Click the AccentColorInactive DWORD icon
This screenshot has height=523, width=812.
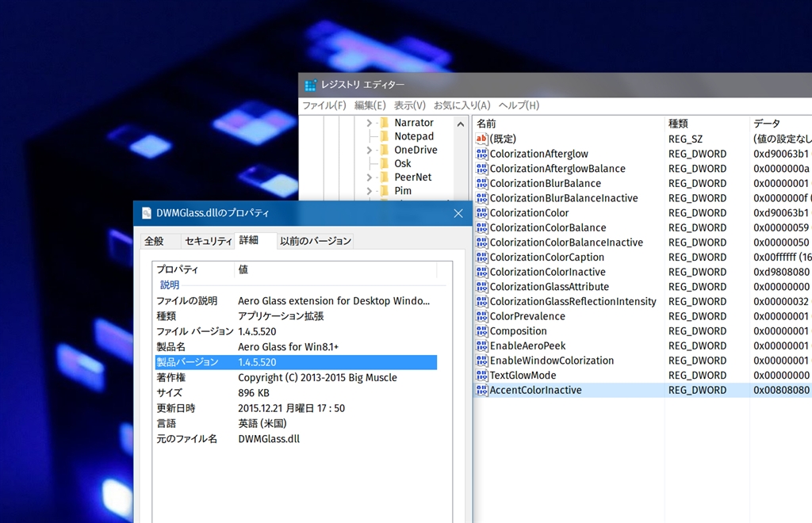[481, 390]
